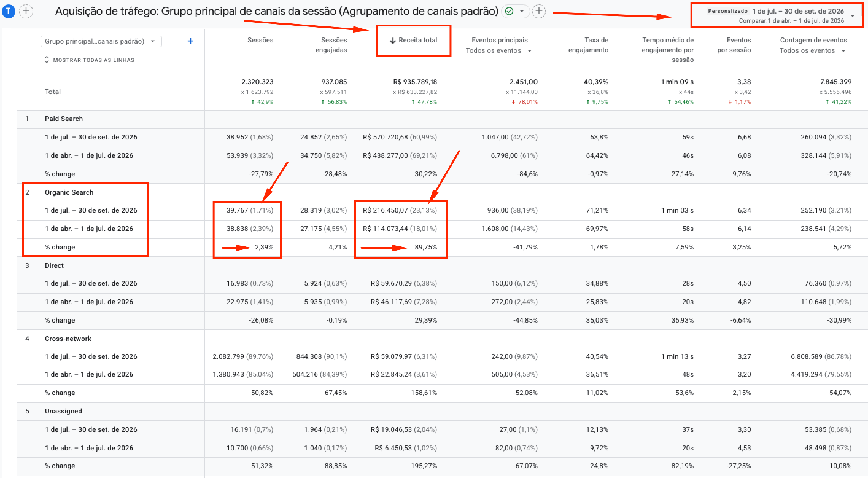Select the Paid Search channel row label
This screenshot has height=478, width=868.
pos(64,119)
